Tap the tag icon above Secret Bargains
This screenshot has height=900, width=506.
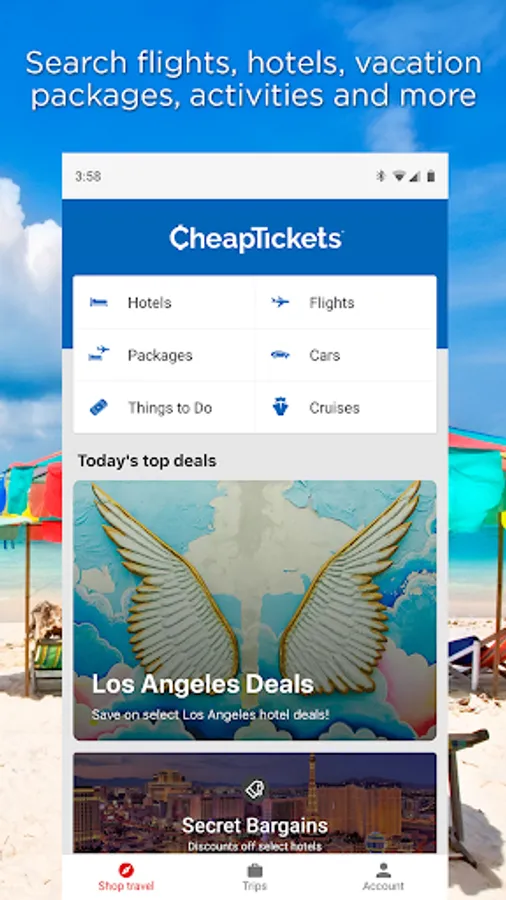255,790
